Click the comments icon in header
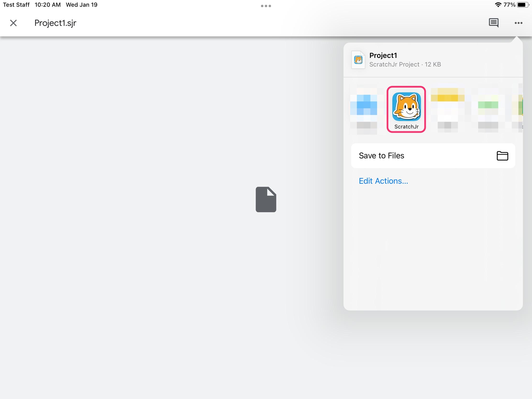 point(493,23)
